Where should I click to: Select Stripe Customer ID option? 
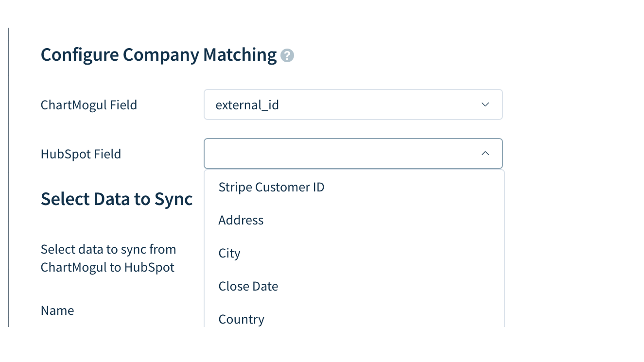(x=271, y=187)
